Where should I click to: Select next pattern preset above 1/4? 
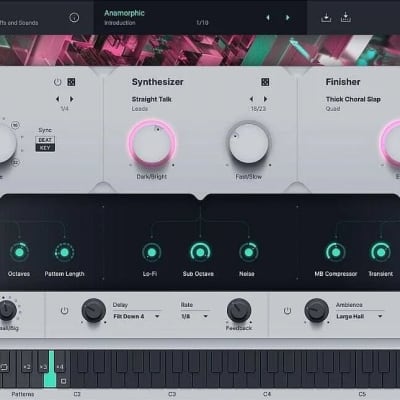point(71,99)
